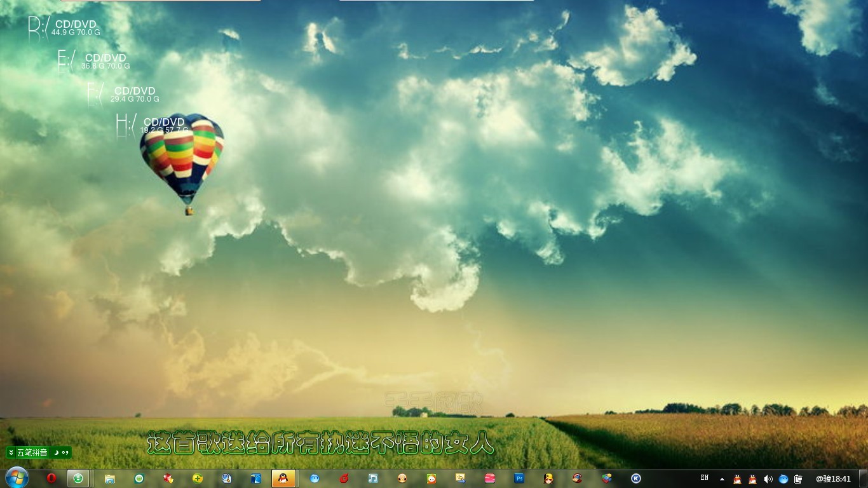The image size is (868, 488).
Task: Click the green ring icon in taskbar
Action: (139, 478)
